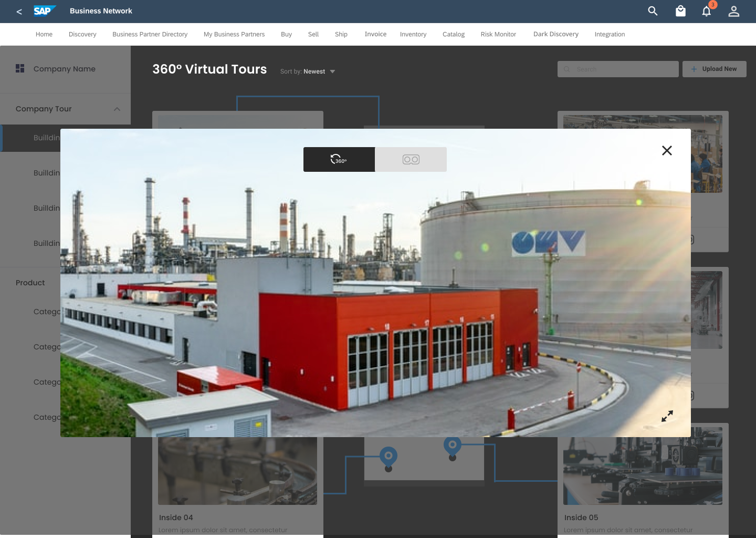Open the Invoice tab
Screen dimensions: 756x538
375,34
